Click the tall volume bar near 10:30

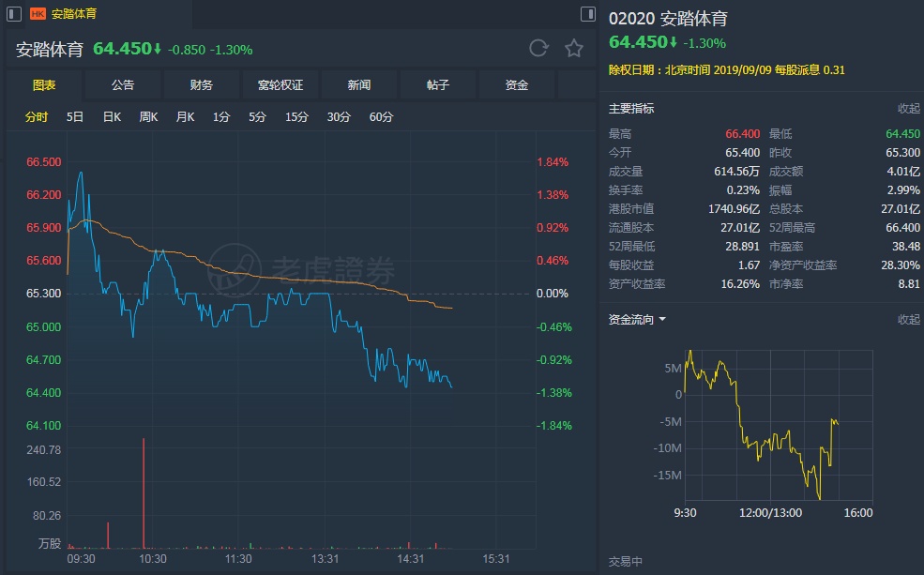pos(144,492)
